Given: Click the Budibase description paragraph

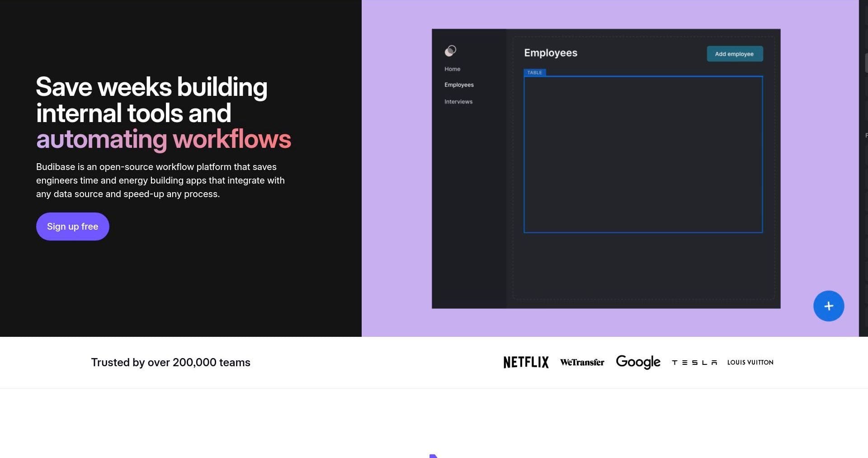Looking at the screenshot, I should pyautogui.click(x=160, y=180).
